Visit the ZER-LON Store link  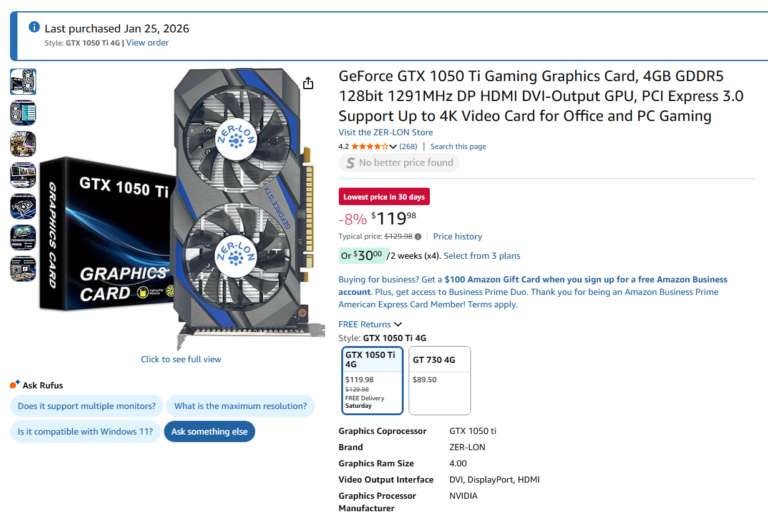pos(385,132)
